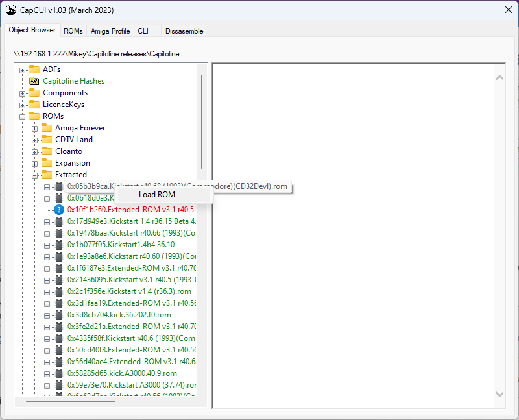519x420 pixels.
Task: Expand the 0x58285d65 kick.A3000 ROM node
Action: pos(47,375)
